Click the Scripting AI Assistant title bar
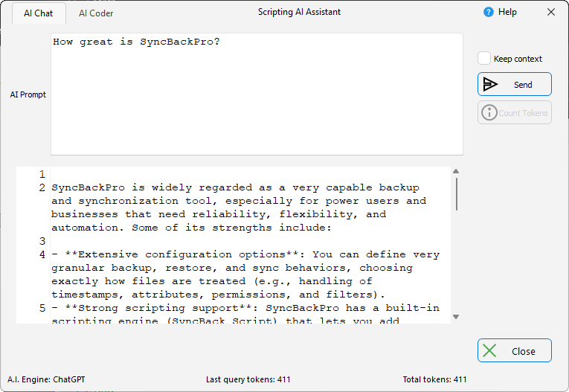Screen dimensions: 569x392 299,12
